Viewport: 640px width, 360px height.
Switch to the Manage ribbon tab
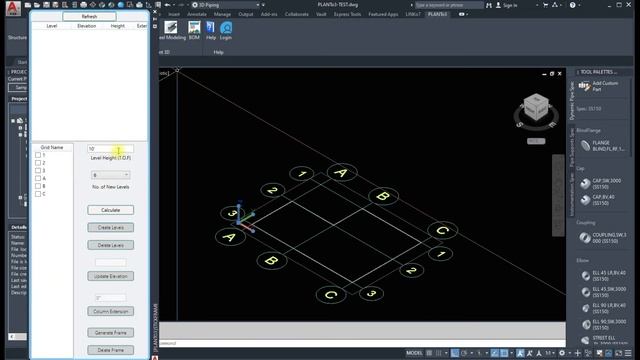click(222, 14)
